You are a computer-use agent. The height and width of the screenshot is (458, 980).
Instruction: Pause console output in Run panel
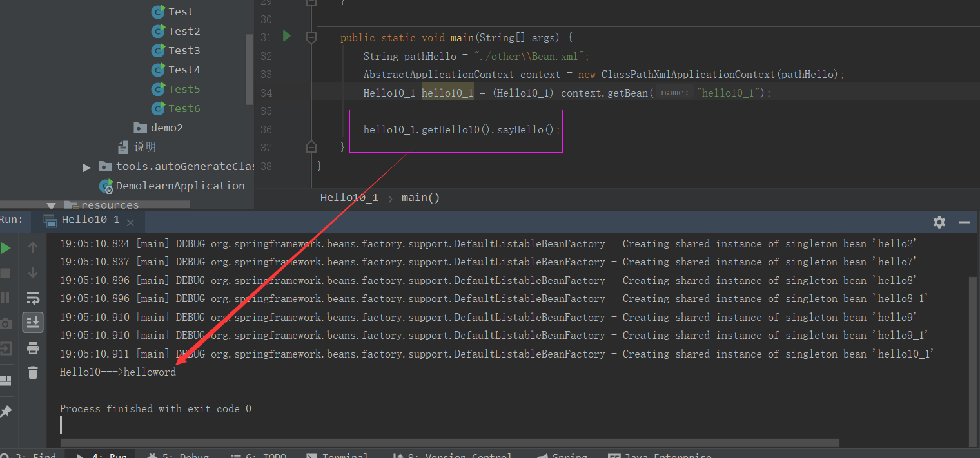coord(5,298)
